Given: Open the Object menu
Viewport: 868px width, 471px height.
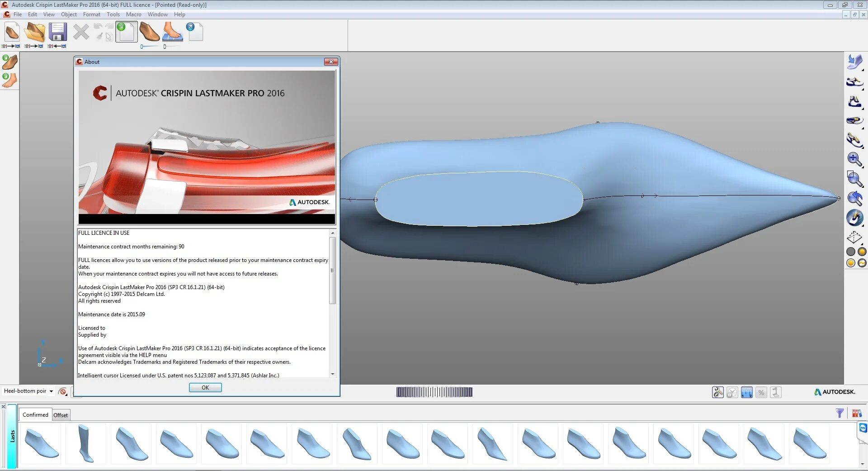Looking at the screenshot, I should [x=69, y=14].
